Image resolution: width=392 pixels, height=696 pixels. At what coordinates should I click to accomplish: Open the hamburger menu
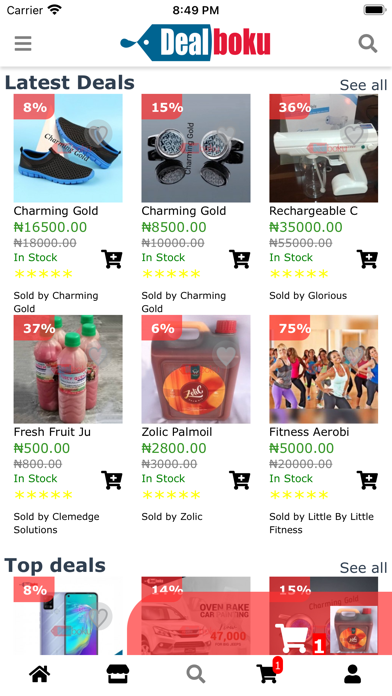coord(23,44)
